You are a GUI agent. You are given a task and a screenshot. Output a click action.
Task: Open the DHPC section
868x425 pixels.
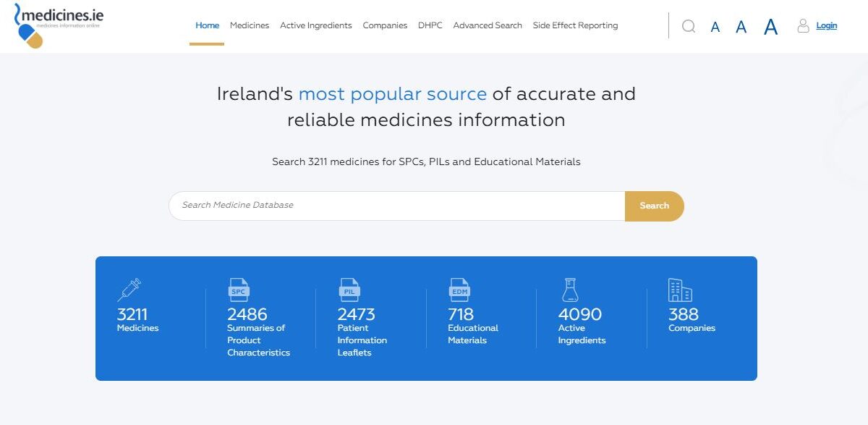(430, 25)
